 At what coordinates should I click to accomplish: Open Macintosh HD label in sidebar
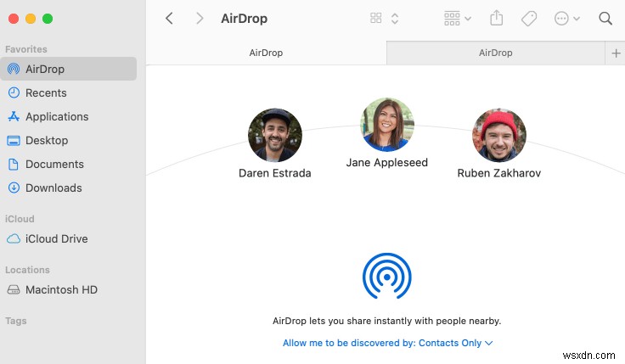pyautogui.click(x=61, y=289)
